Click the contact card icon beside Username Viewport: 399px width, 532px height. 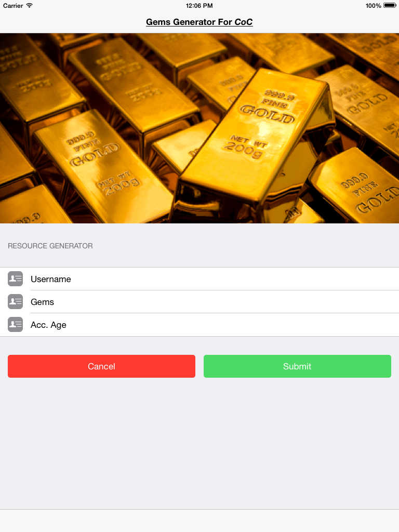tap(15, 279)
